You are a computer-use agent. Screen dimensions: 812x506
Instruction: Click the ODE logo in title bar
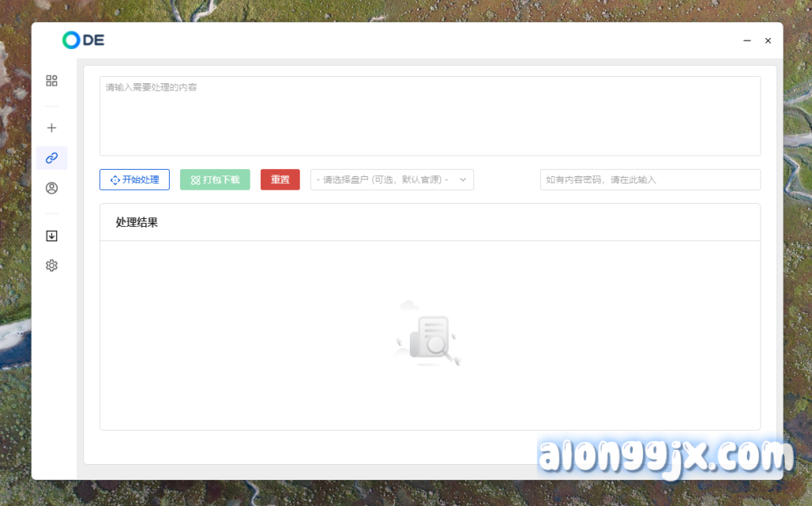pyautogui.click(x=83, y=40)
